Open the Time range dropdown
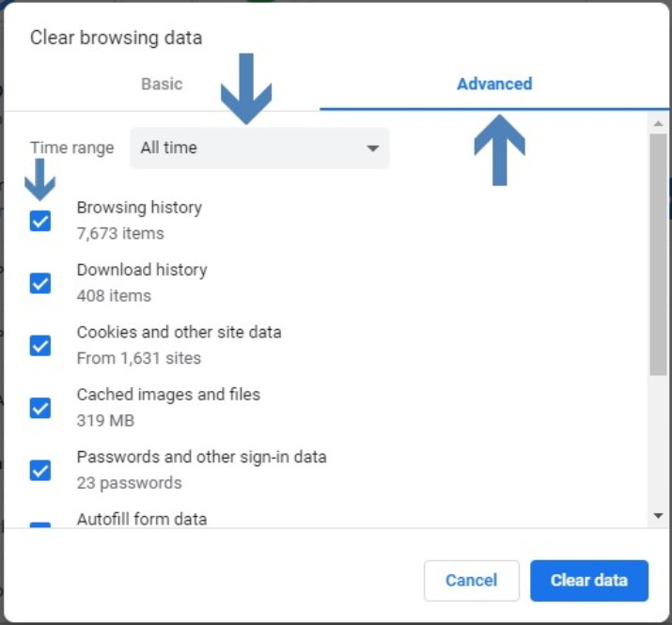The width and height of the screenshot is (672, 625). click(x=259, y=148)
